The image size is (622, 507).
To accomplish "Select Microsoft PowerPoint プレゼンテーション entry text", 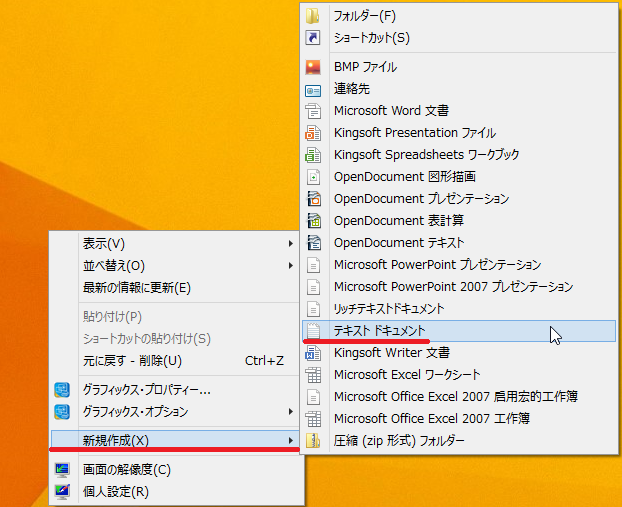I will coord(438,265).
